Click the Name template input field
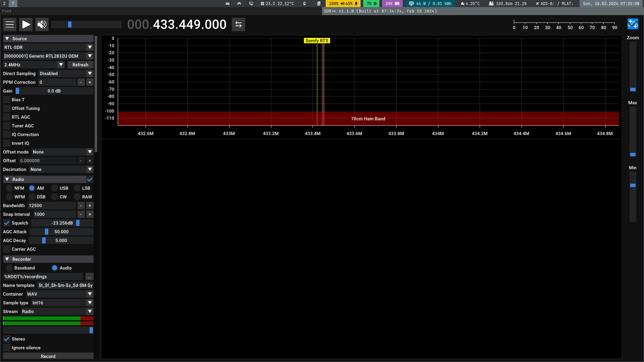Screen dimensions: 644x362 coord(65,285)
